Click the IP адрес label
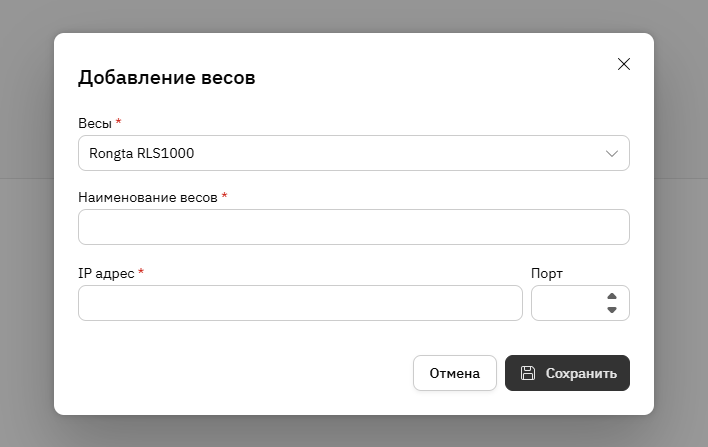The height and width of the screenshot is (447, 708). tap(106, 274)
